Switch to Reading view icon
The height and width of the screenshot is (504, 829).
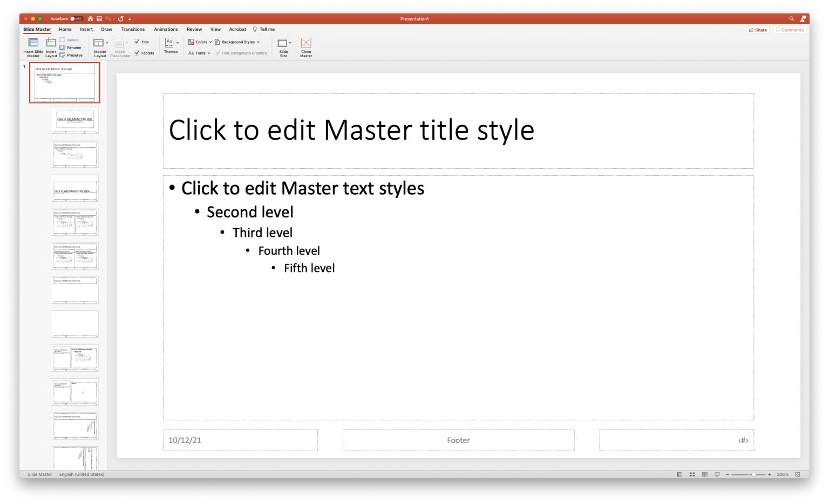pos(704,474)
